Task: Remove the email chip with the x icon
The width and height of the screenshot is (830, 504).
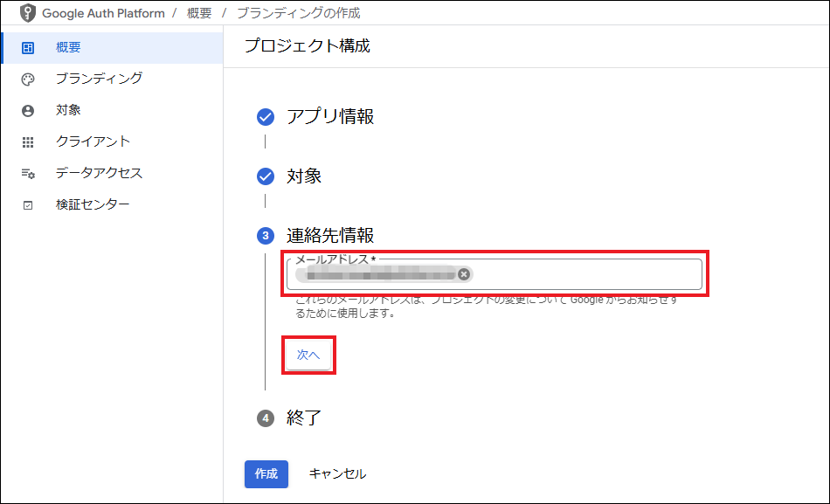Action: pos(464,274)
